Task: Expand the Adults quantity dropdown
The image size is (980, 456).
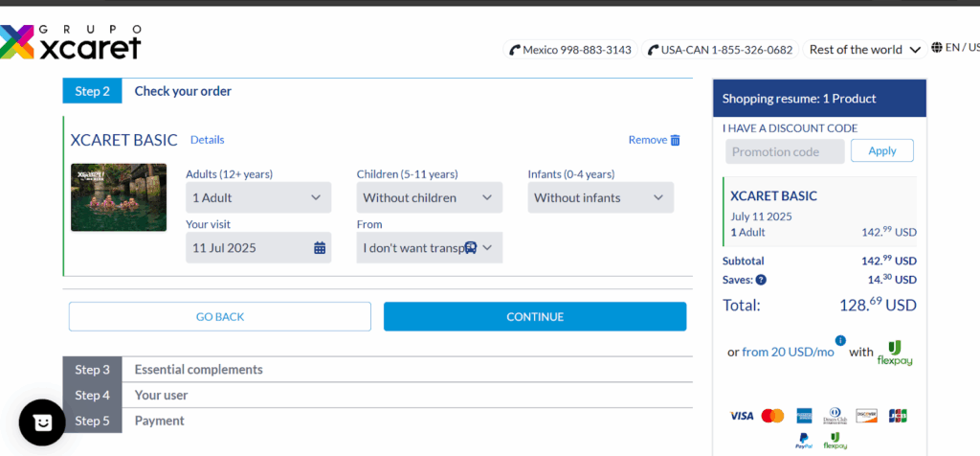Action: (258, 197)
